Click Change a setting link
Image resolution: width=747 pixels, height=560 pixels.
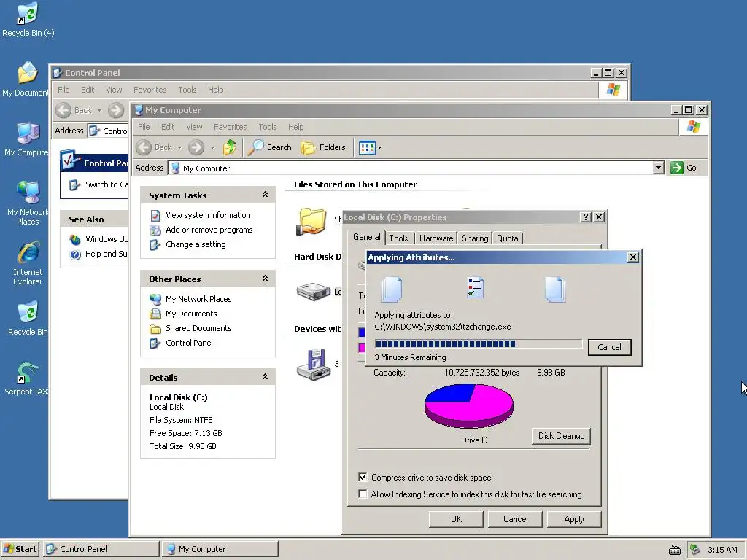click(x=196, y=244)
